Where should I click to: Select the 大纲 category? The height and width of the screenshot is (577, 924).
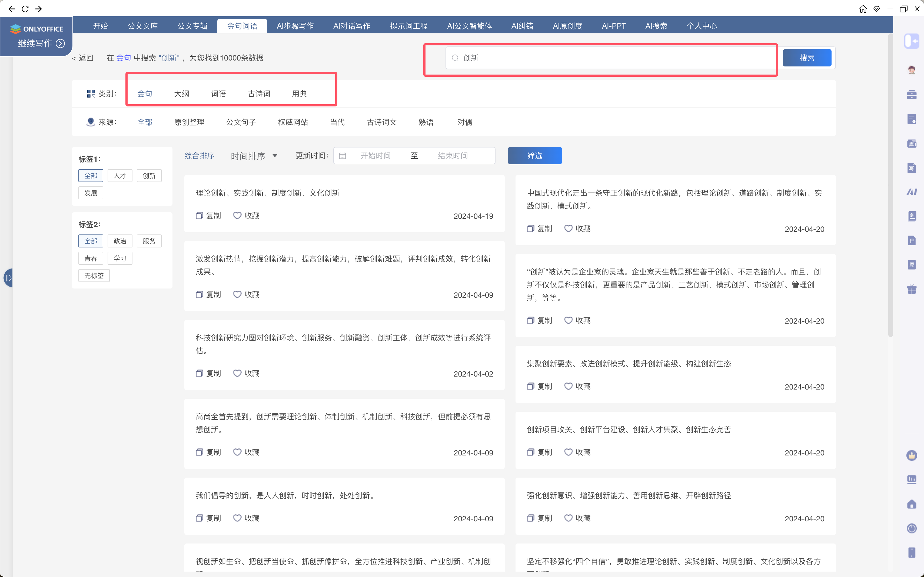(182, 94)
